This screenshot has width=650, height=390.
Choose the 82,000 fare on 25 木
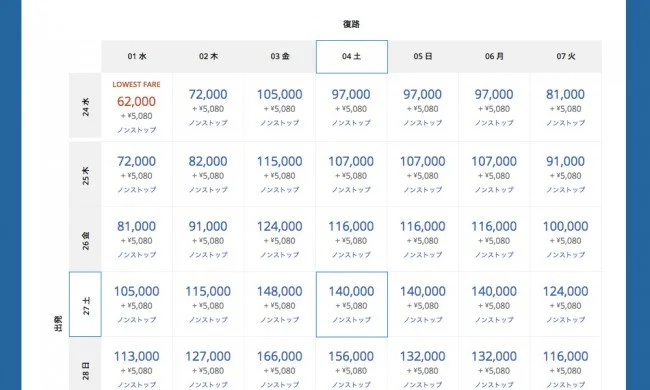[x=208, y=174]
